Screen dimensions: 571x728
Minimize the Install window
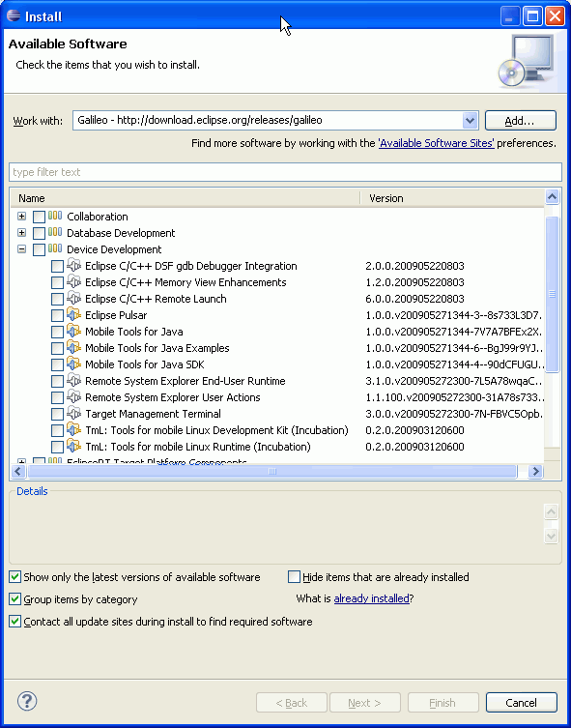tap(510, 16)
